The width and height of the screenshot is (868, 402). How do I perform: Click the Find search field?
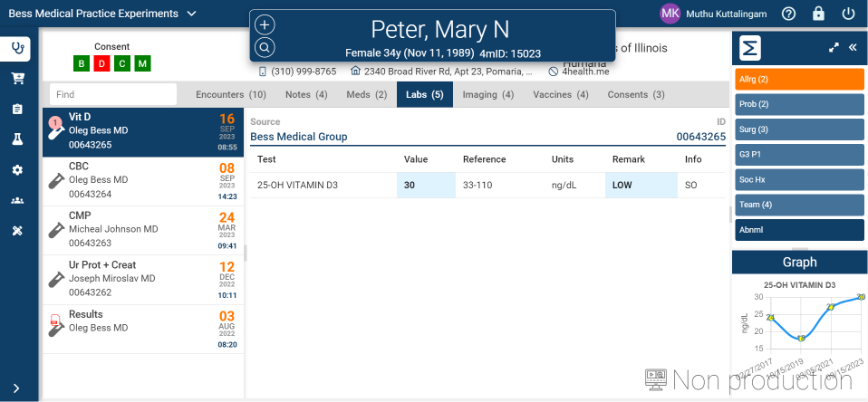click(x=112, y=94)
